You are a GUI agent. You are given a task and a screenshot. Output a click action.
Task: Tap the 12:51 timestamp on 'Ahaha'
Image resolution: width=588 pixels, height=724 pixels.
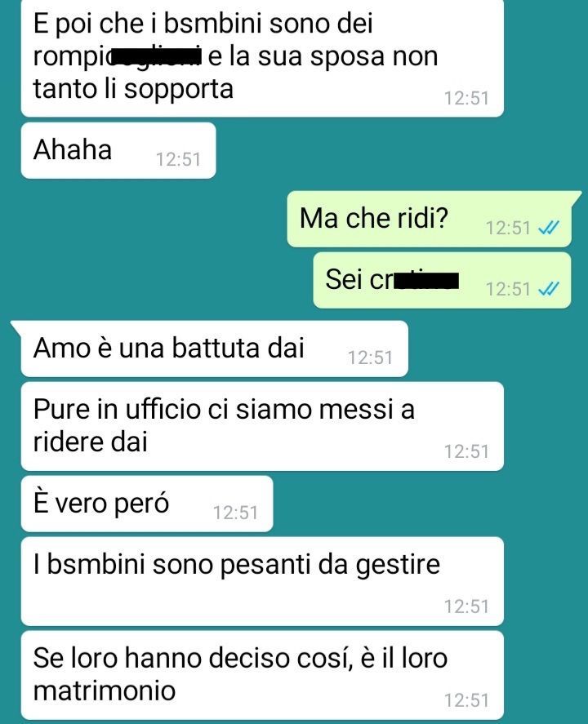[178, 160]
